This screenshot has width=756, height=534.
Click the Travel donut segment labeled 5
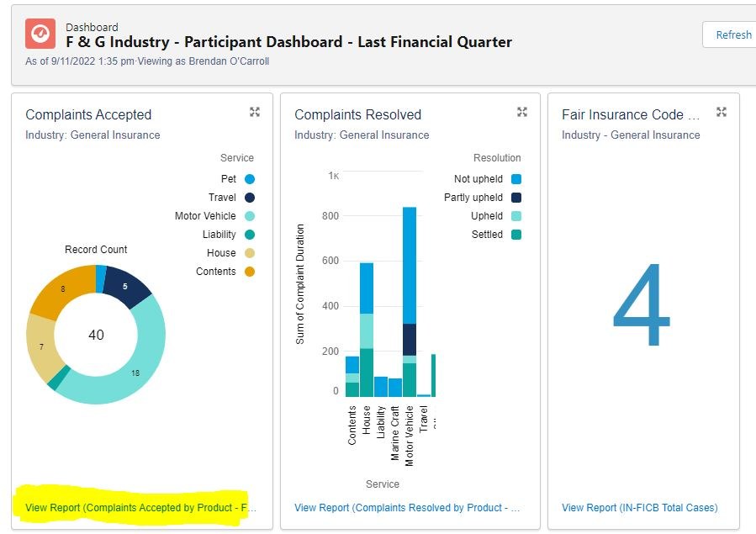pos(124,286)
